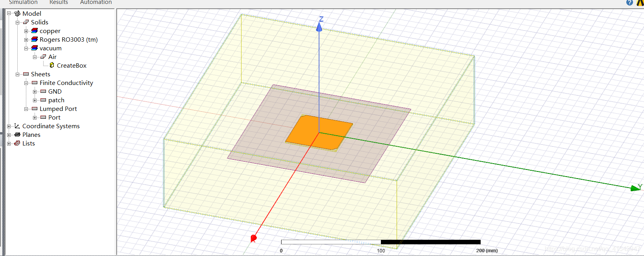This screenshot has height=256, width=644.
Task: Collapse the Finite Conductivity node
Action: 26,83
